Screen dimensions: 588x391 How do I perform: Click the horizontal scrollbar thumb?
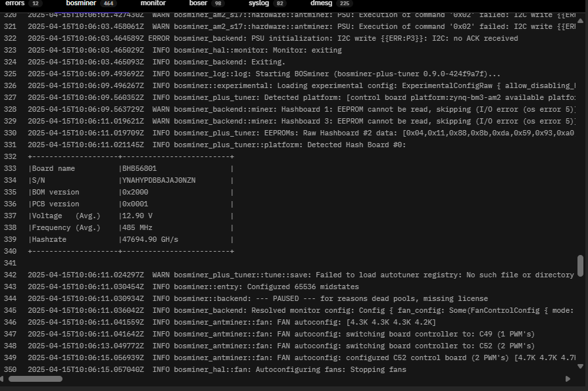click(36, 379)
